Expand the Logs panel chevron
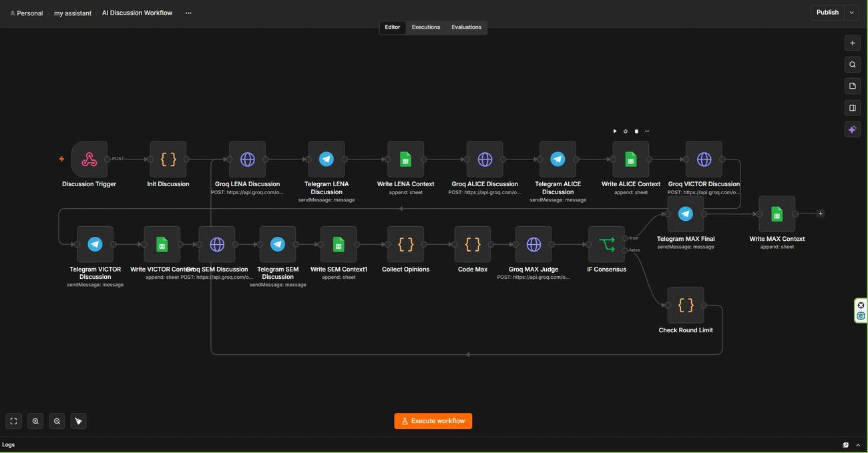Screen dimensions: 868x453 pos(858,445)
